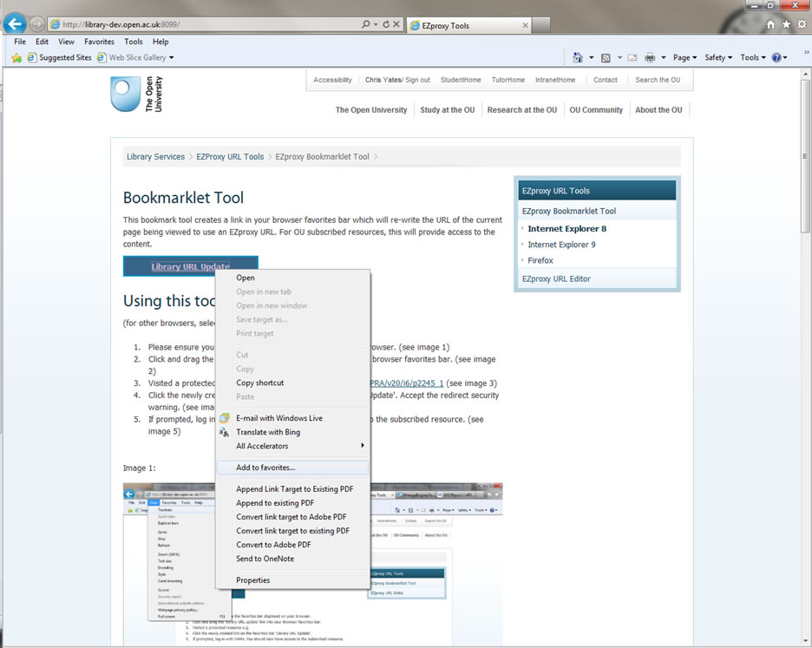Screen dimensions: 812x648
Task: Click the Library URL Update button
Action: [191, 266]
